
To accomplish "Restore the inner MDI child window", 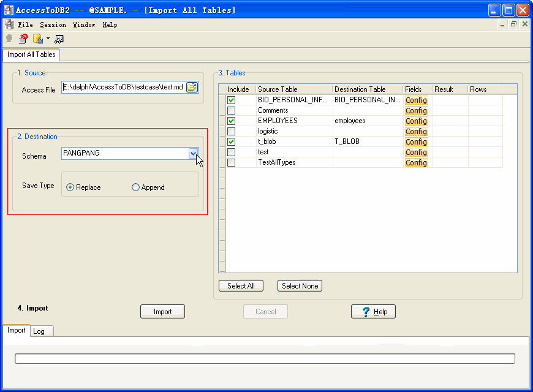I will [513, 24].
